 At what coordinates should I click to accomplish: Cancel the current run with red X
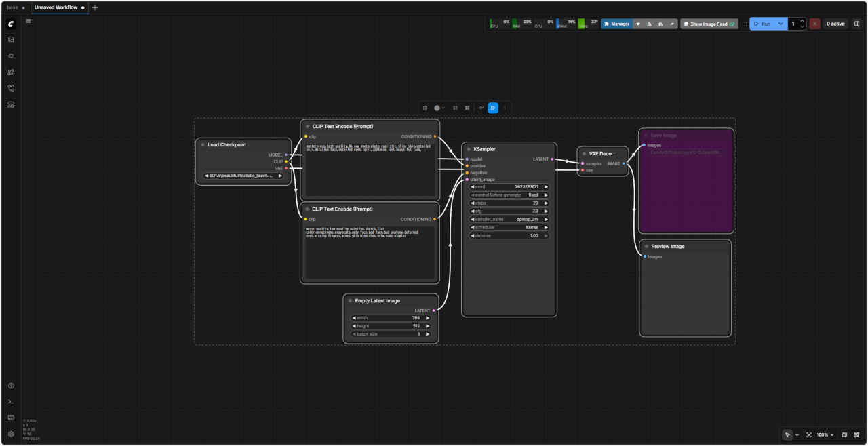pyautogui.click(x=814, y=24)
